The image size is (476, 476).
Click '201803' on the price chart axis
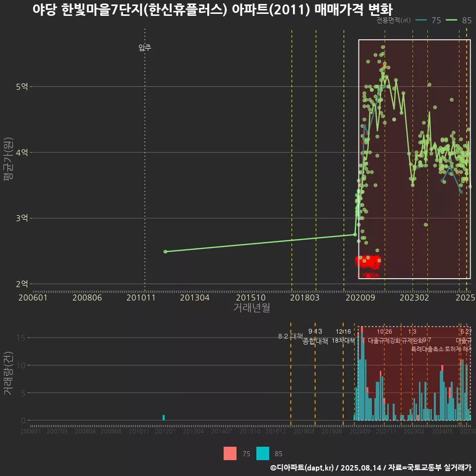305,297
